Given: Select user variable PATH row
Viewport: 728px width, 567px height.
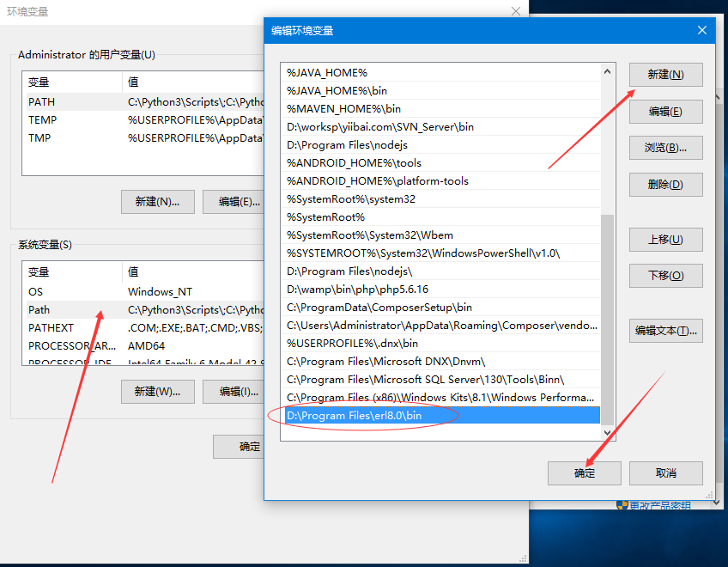Looking at the screenshot, I should coord(143,101).
